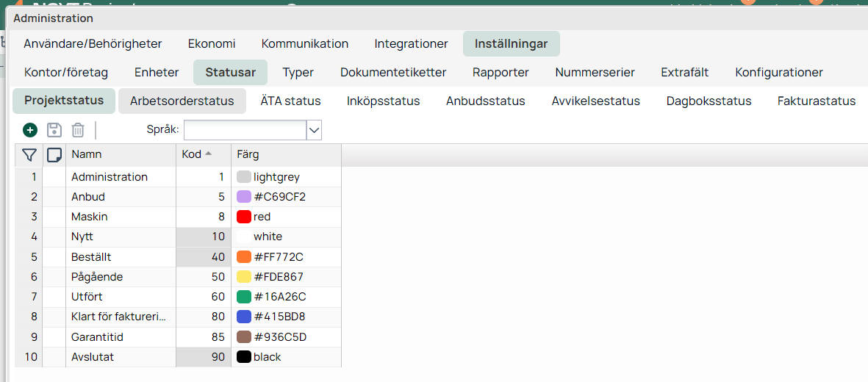The image size is (868, 382).
Task: Click the Kod value 10 for Nytt
Action: [203, 237]
